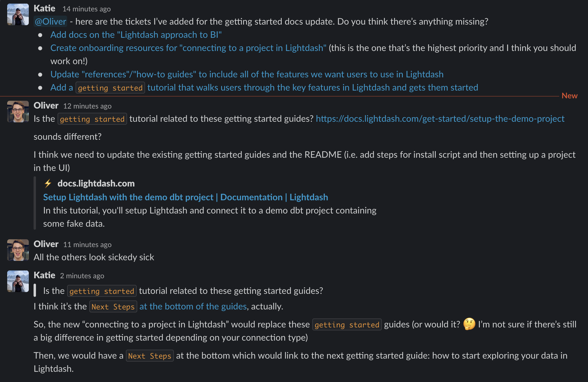The height and width of the screenshot is (382, 588).
Task: Open the @Oliver mention link
Action: tap(50, 21)
